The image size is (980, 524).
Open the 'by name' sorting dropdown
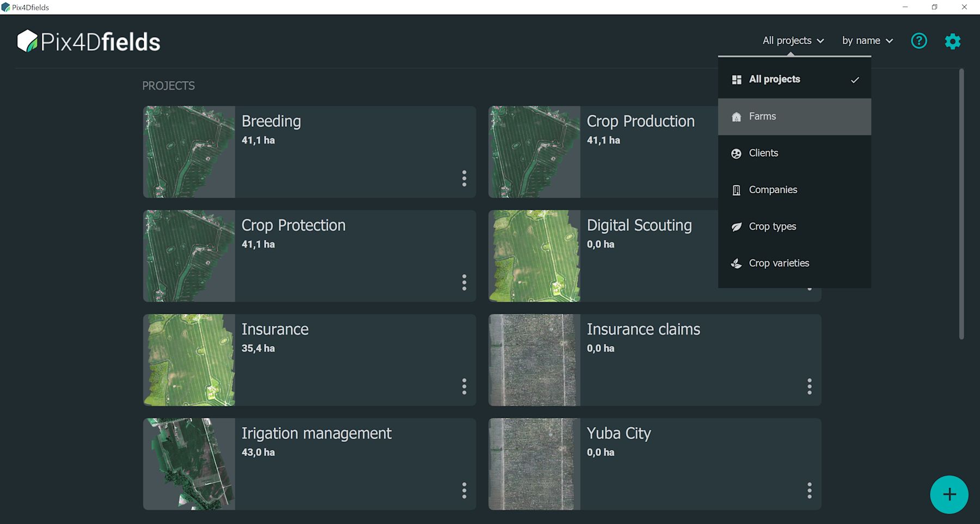866,41
